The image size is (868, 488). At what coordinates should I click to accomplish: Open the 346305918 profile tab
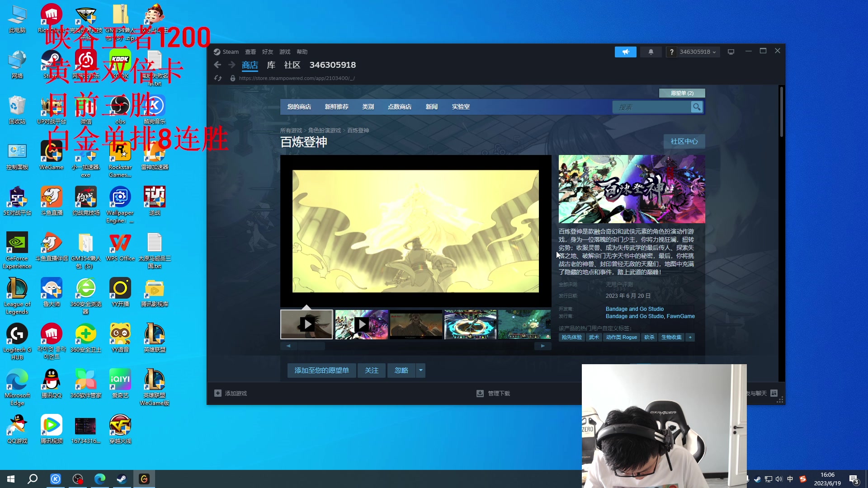pyautogui.click(x=333, y=65)
